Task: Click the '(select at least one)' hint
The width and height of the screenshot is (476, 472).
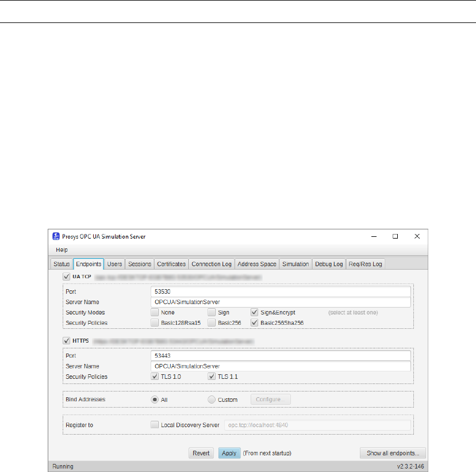Action: tap(353, 312)
